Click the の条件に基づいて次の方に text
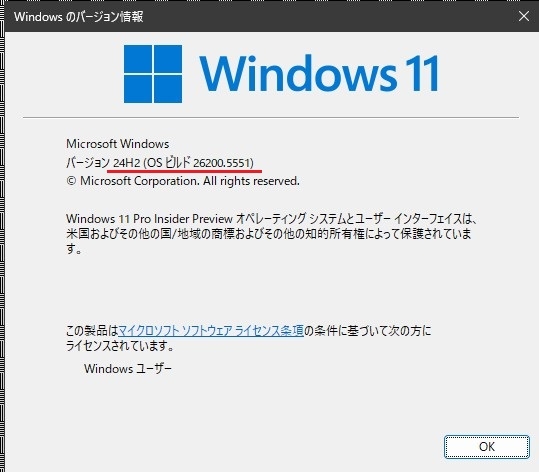The image size is (539, 472). tap(367, 330)
